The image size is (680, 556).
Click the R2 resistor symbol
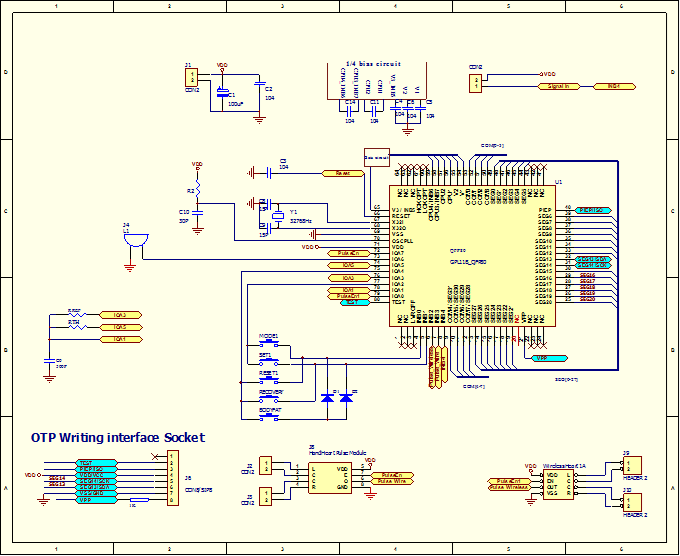coord(197,188)
